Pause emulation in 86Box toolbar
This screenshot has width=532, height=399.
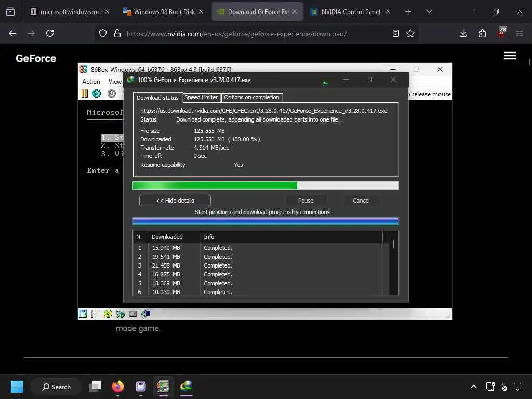(x=85, y=94)
